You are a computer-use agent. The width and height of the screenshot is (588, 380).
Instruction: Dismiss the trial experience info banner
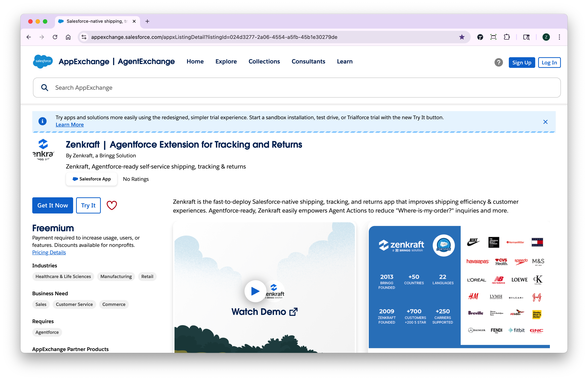point(545,122)
